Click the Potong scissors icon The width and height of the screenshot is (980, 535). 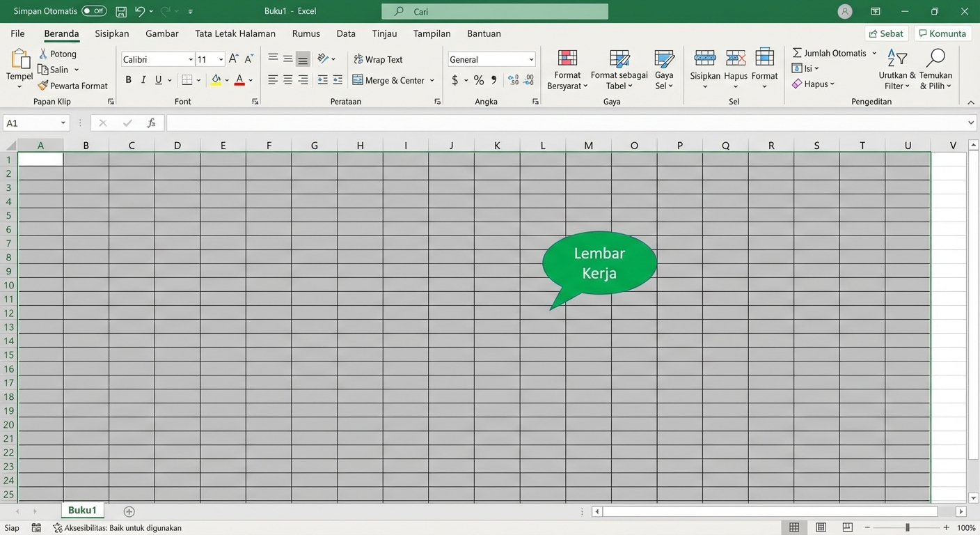click(x=42, y=54)
